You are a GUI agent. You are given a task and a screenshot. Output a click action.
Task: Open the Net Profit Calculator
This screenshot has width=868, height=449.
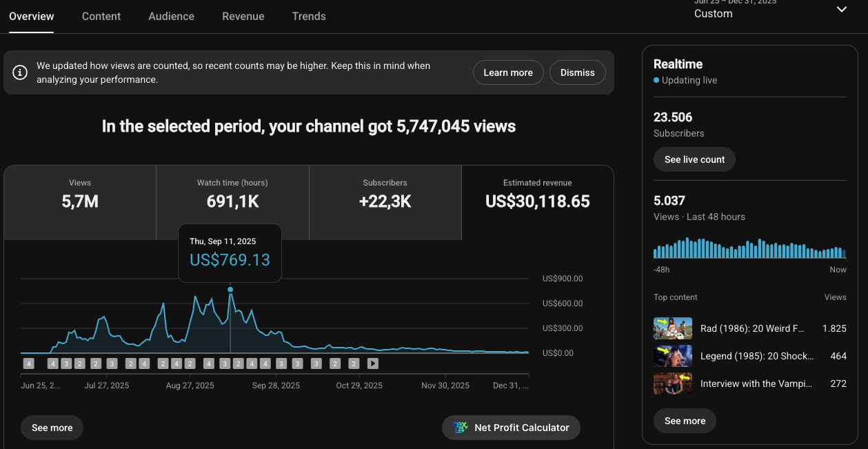click(511, 428)
